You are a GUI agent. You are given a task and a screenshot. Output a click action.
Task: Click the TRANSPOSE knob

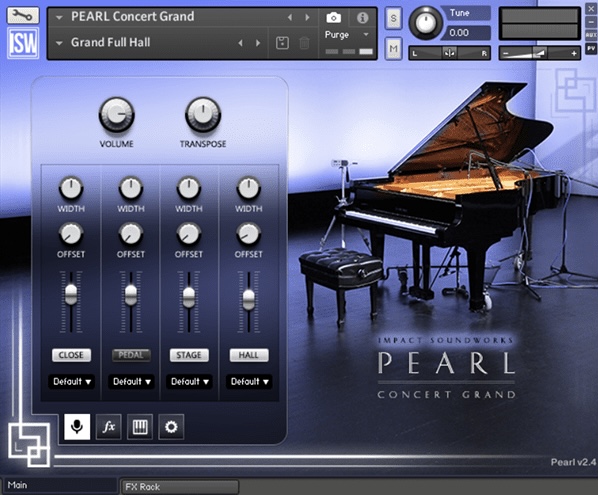point(203,114)
